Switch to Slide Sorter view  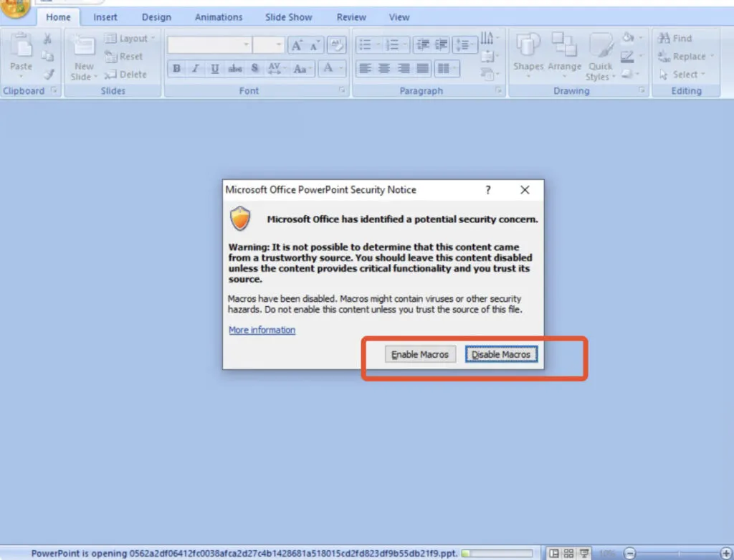click(x=568, y=554)
